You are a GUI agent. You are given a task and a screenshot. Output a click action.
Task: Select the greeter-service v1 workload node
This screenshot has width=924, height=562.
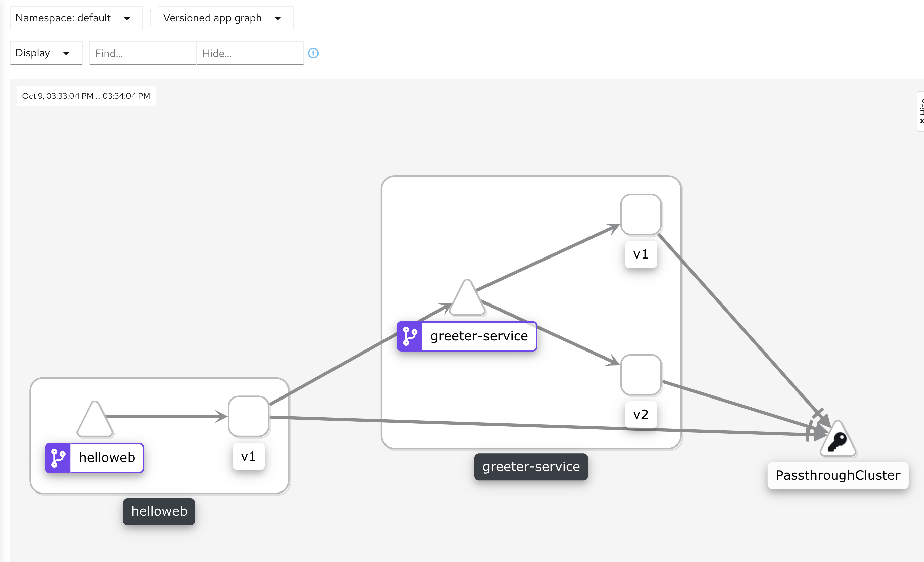tap(641, 215)
